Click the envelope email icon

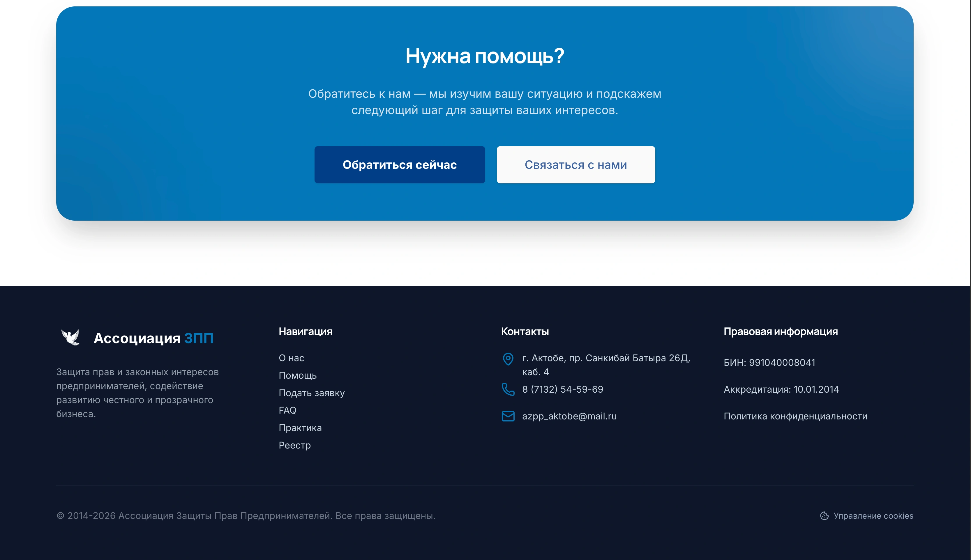coord(508,416)
